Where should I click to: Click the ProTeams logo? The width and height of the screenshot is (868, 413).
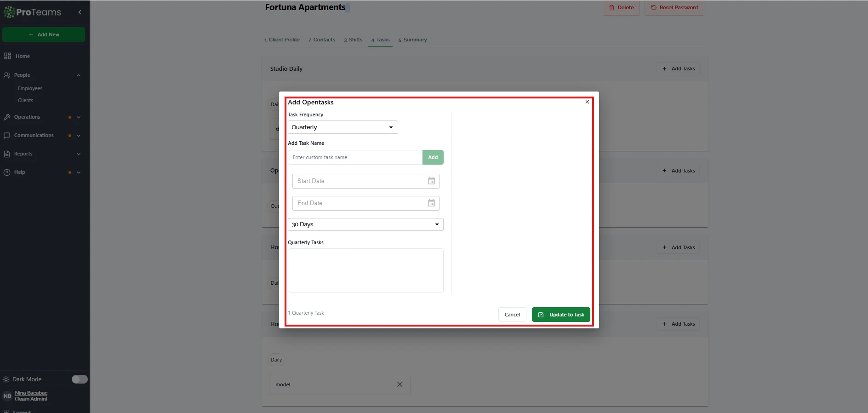33,12
